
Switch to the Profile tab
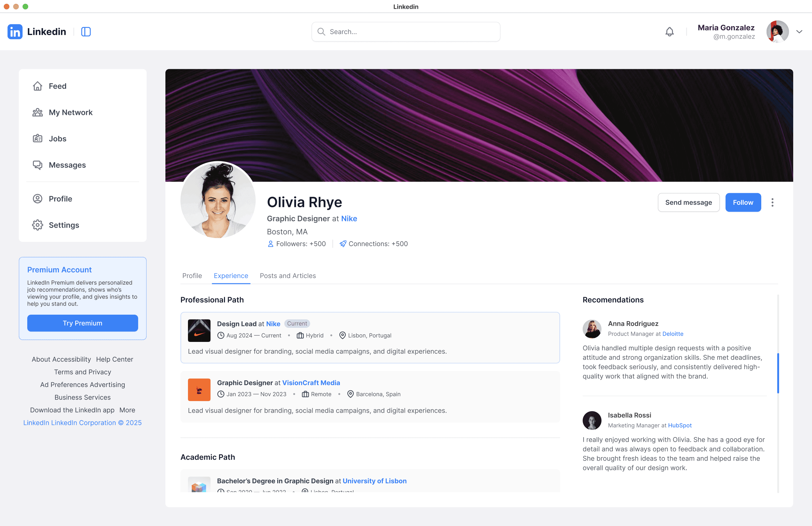click(192, 276)
